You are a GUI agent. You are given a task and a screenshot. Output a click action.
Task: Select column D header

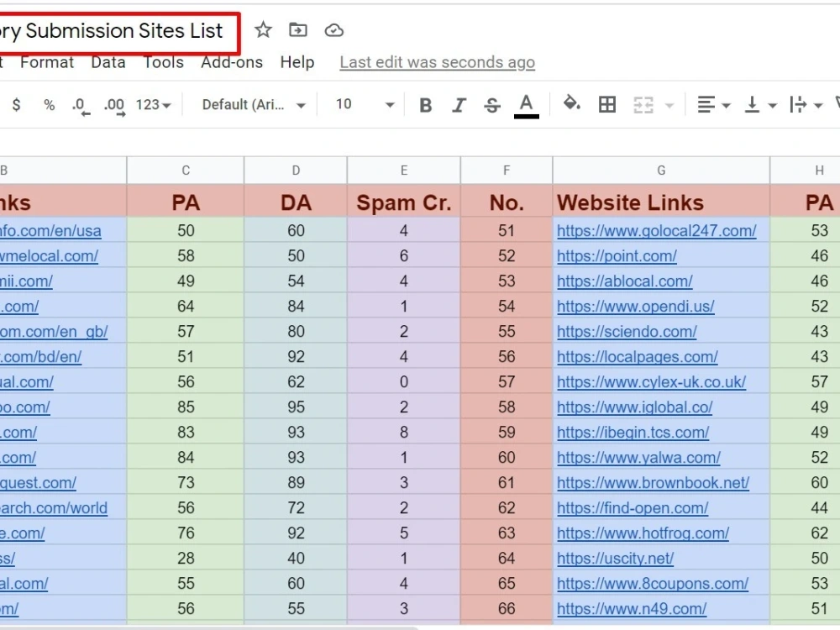click(x=296, y=171)
